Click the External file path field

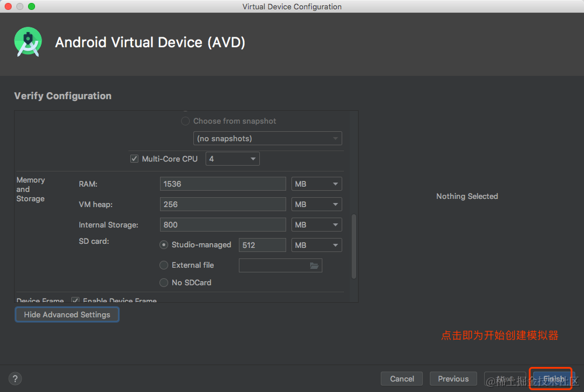pos(280,265)
